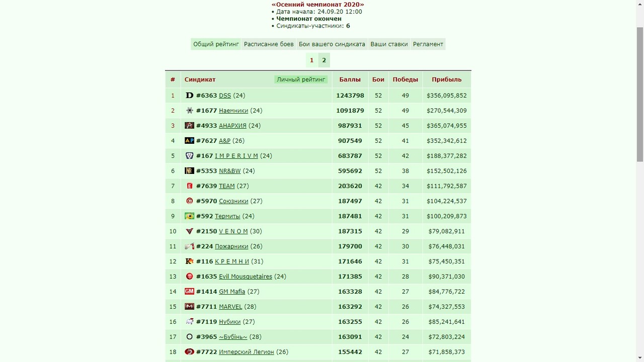Image resolution: width=644 pixels, height=362 pixels.
Task: Select the Бои вашего синдиката tab
Action: (332, 44)
